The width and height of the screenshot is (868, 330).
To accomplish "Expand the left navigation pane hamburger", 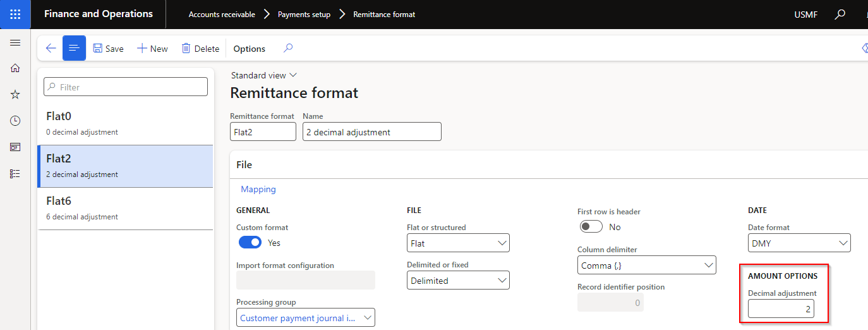I will pos(15,42).
